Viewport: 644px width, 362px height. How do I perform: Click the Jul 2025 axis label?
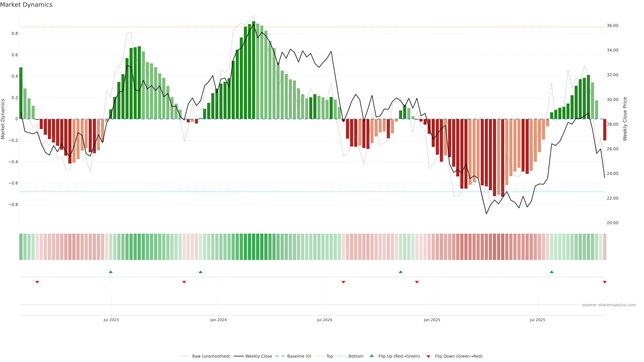click(x=538, y=320)
